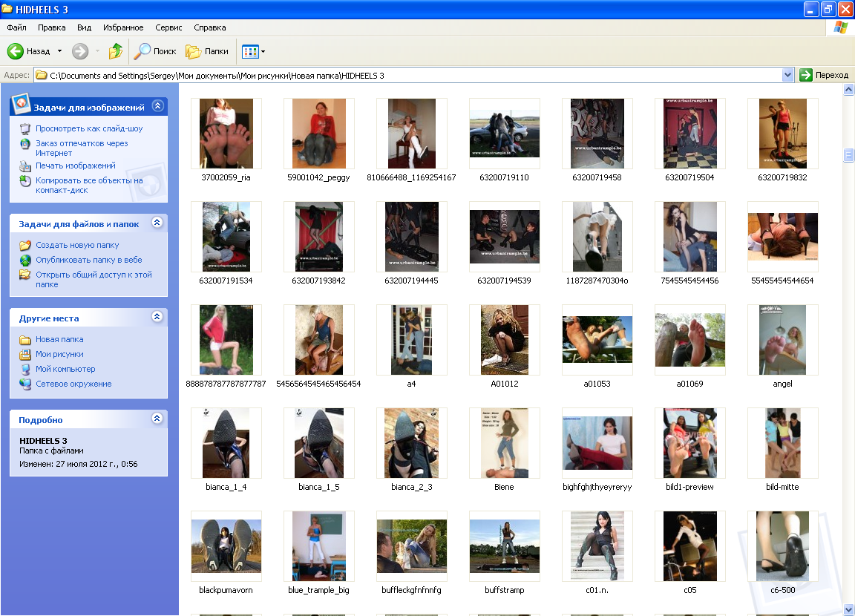Open the Файл menu
This screenshot has width=855, height=616.
(x=17, y=27)
